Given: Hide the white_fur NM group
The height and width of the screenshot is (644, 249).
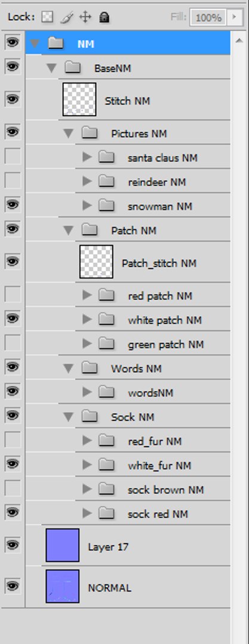Looking at the screenshot, I should point(13,464).
